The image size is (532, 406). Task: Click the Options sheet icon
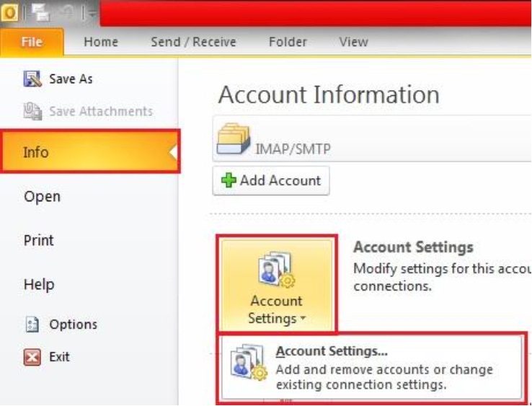point(32,325)
